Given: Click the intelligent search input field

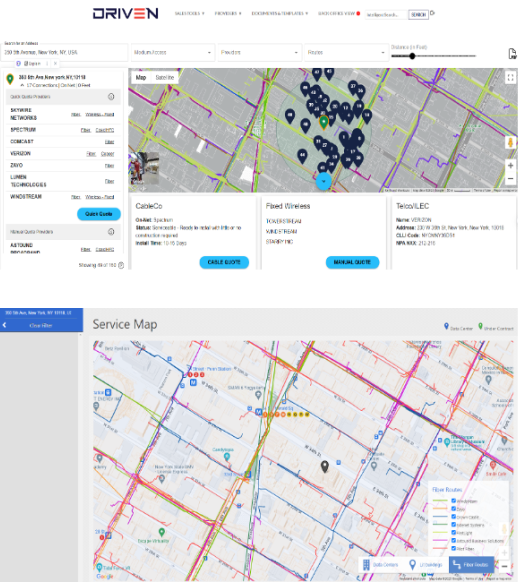Looking at the screenshot, I should 386,15.
